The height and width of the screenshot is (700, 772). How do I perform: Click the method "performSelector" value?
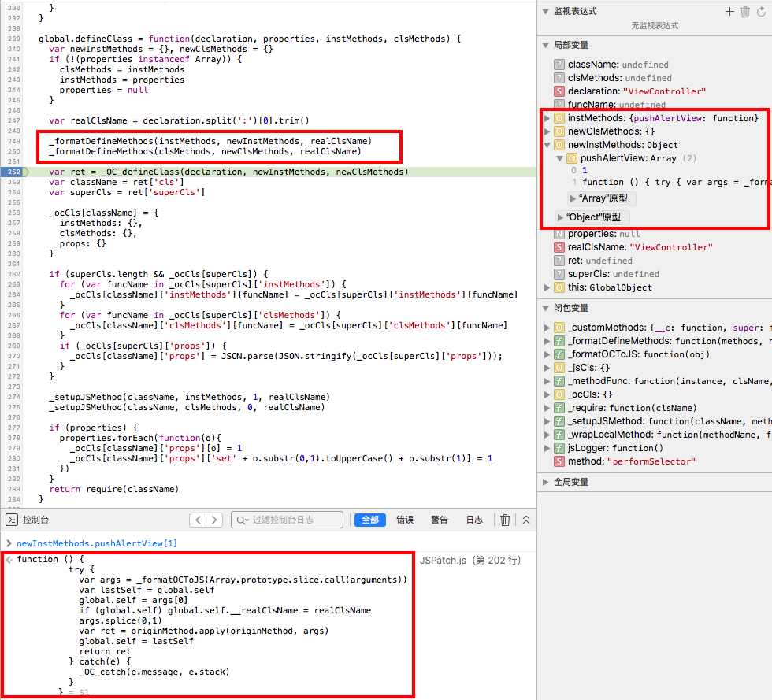coord(651,461)
